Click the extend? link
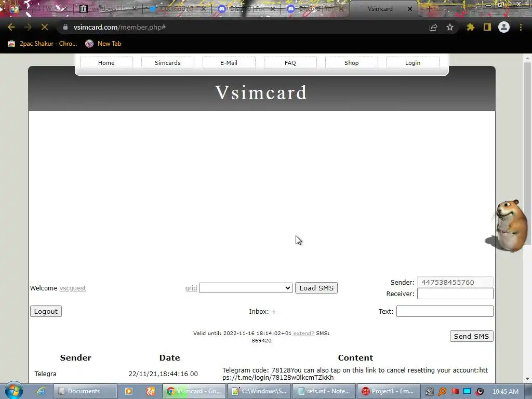 [303, 333]
